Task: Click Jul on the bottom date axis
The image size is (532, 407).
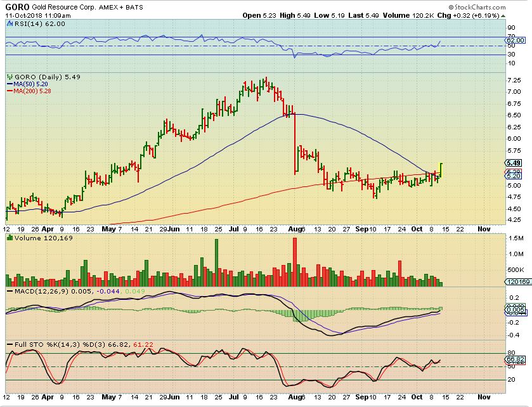Action: [234, 397]
